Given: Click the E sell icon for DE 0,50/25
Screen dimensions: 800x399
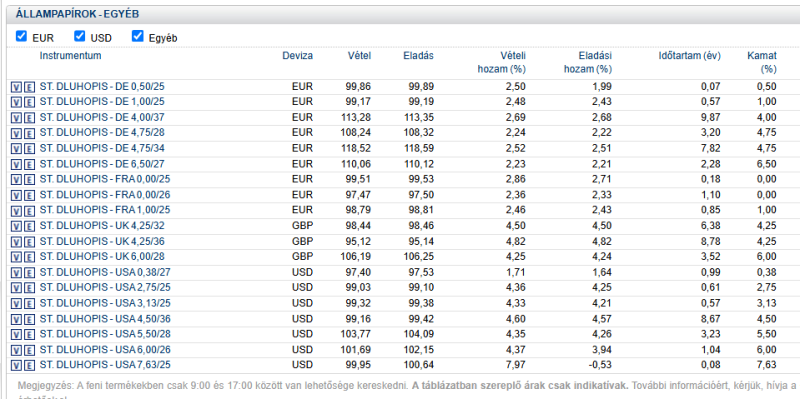Looking at the screenshot, I should (29, 87).
